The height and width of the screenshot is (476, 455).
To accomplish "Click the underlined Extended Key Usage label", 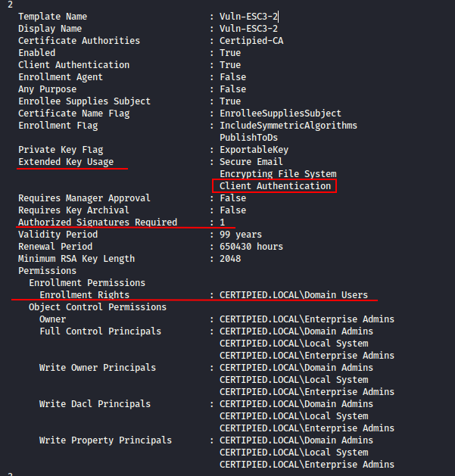I will [x=66, y=162].
